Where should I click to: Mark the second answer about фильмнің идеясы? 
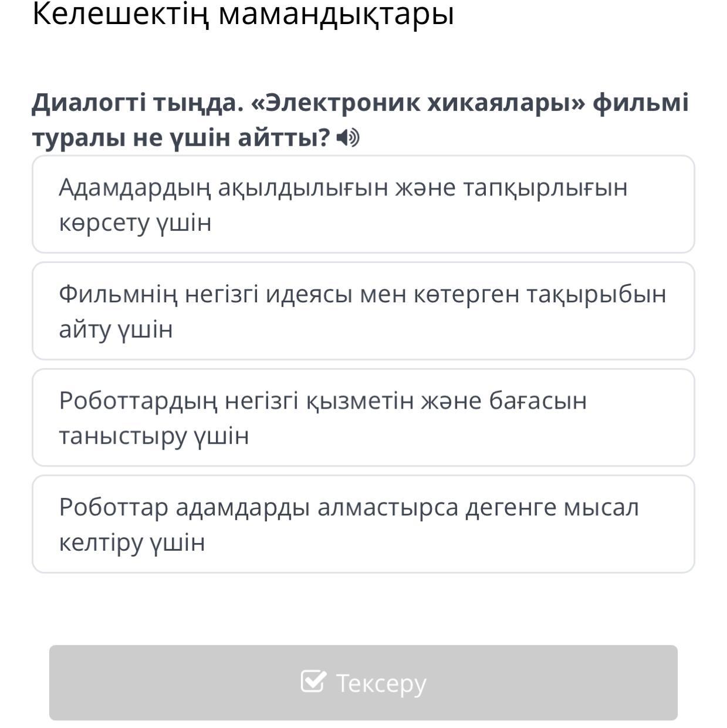(363, 311)
